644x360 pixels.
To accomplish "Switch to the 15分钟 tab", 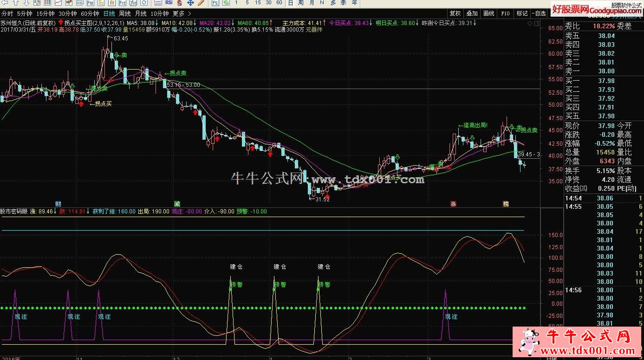I will pos(45,13).
